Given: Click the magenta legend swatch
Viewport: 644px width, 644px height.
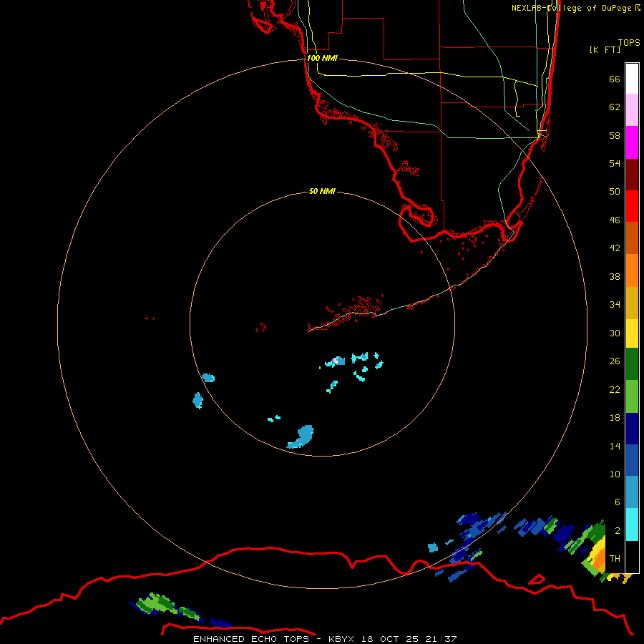Looking at the screenshot, I should pos(632,142).
